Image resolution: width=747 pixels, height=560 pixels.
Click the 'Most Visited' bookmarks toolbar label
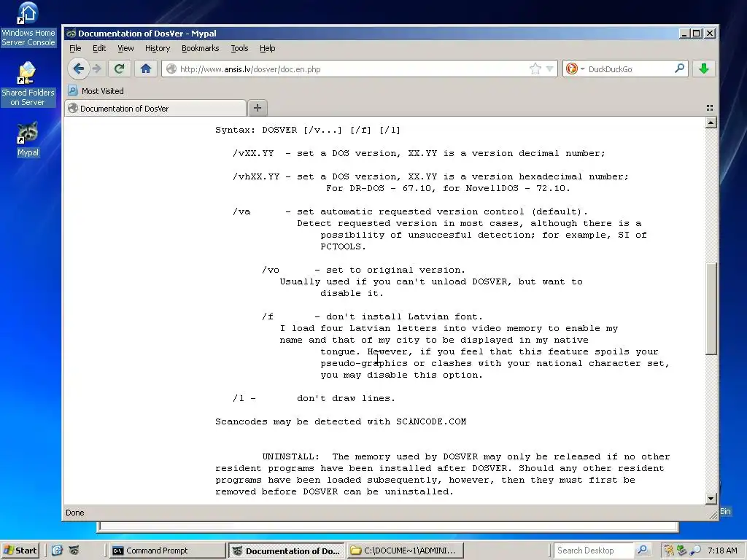102,91
